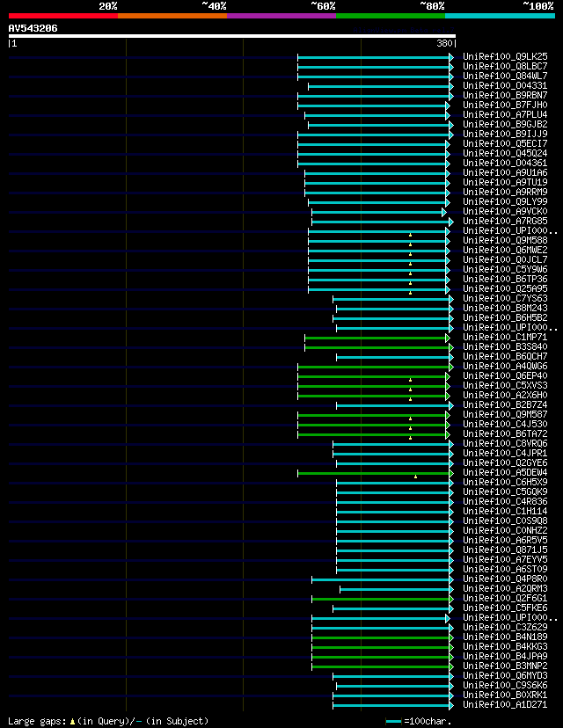Viewport: 563px width, 728px height.
Task: Select the UniRef100_A9U1A6 label
Action: (x=505, y=172)
